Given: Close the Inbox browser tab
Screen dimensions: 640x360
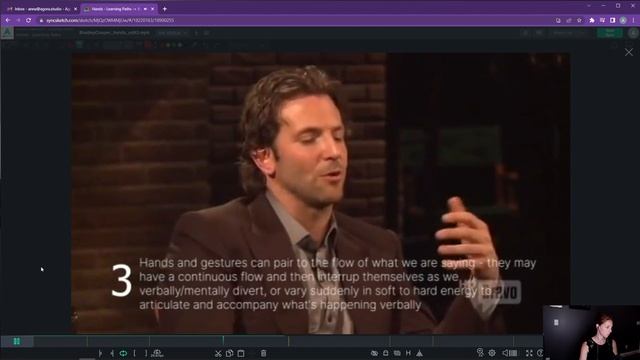Looking at the screenshot, I should click(x=76, y=9).
